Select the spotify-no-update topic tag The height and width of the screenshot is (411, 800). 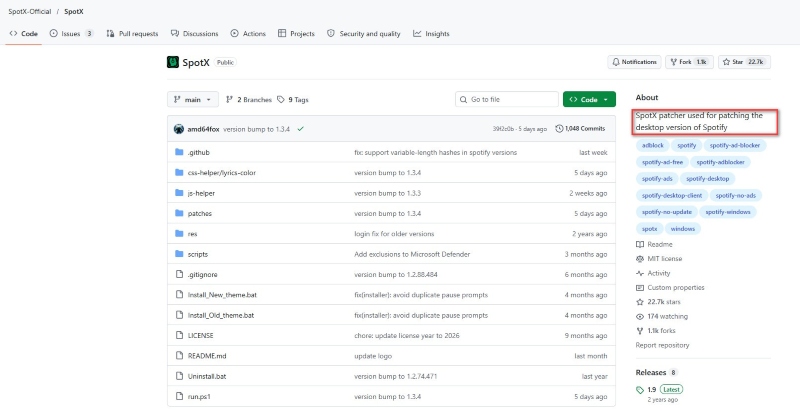[x=667, y=212]
